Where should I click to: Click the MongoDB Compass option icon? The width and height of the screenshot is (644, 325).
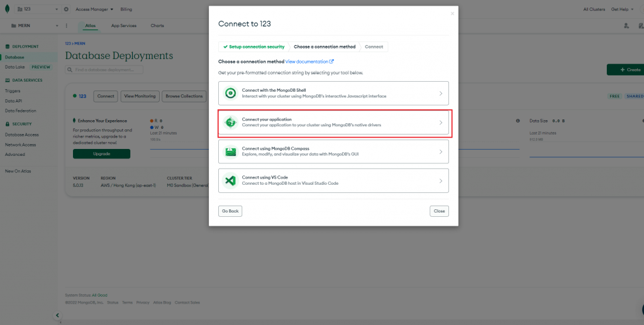pos(230,151)
